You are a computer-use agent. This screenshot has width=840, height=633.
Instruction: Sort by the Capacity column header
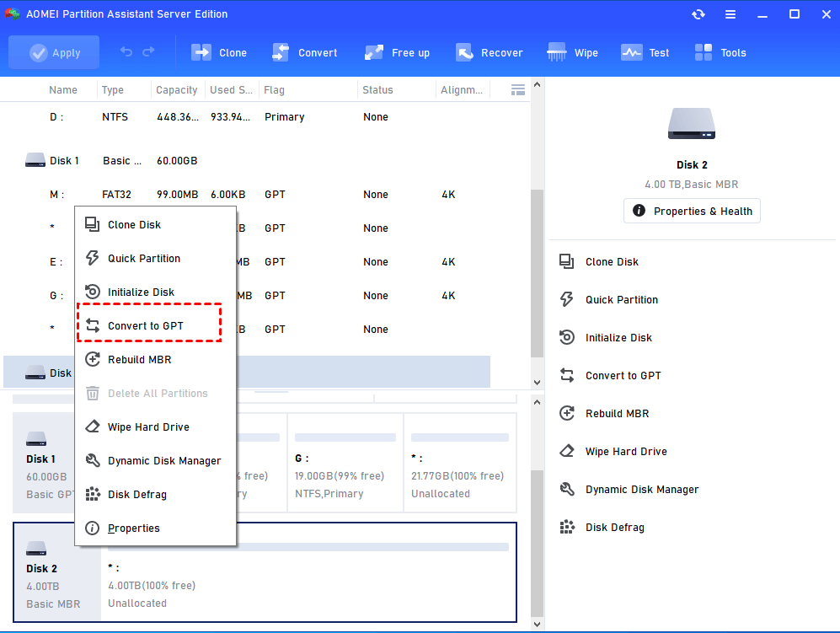[x=177, y=90]
